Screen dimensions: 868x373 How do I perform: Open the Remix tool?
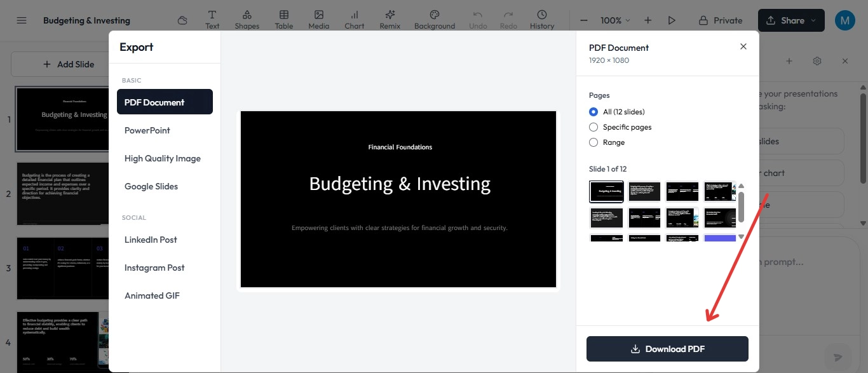pos(390,20)
